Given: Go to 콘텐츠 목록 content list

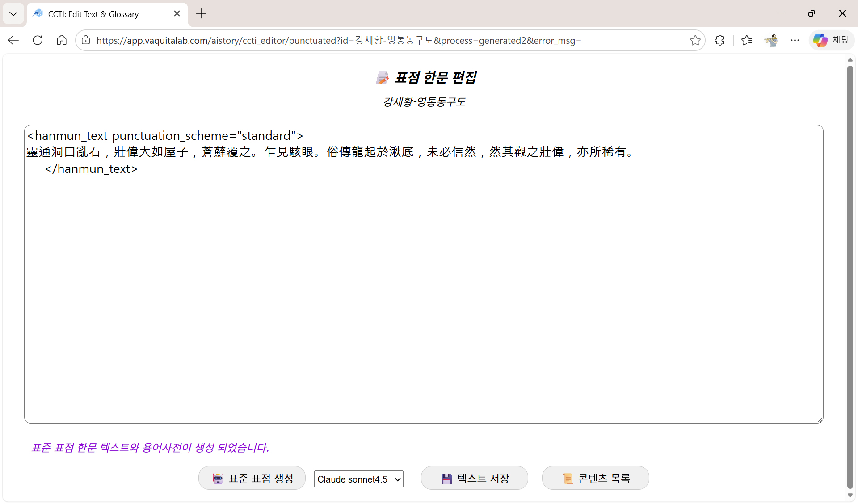Looking at the screenshot, I should (595, 479).
